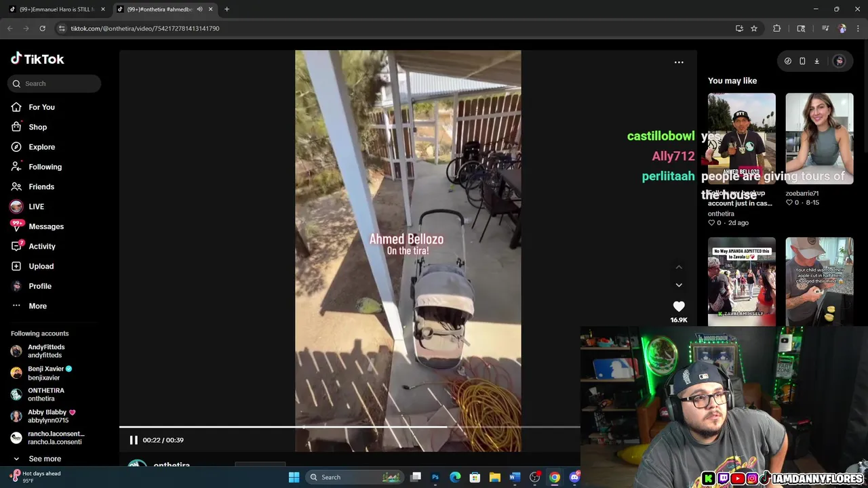
Task: Click the TikTok search box
Action: (54, 83)
